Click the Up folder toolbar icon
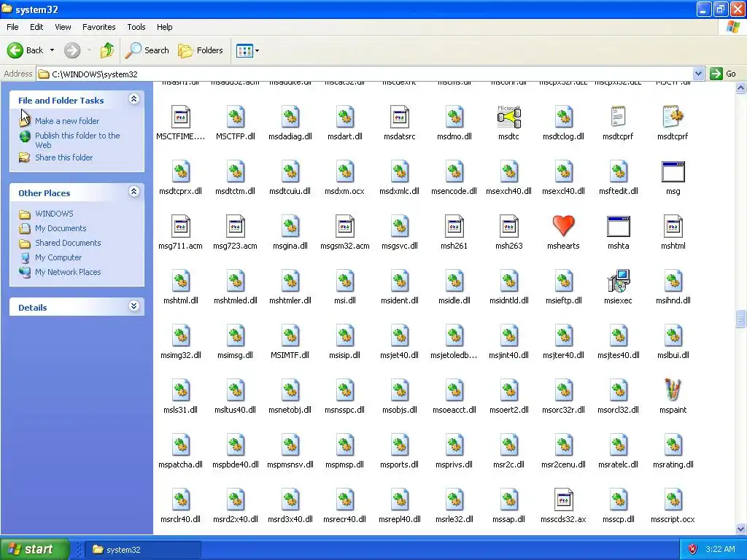The width and height of the screenshot is (747, 560). click(107, 50)
